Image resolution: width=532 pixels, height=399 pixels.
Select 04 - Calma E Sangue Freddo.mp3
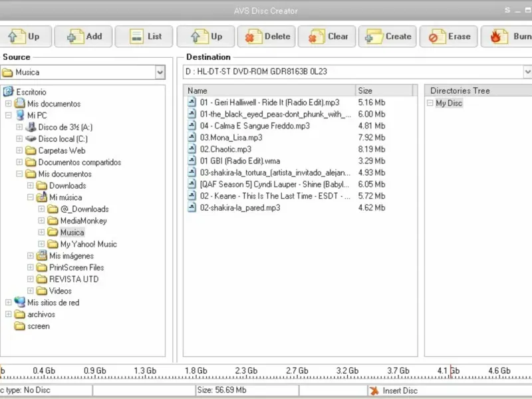pos(255,126)
